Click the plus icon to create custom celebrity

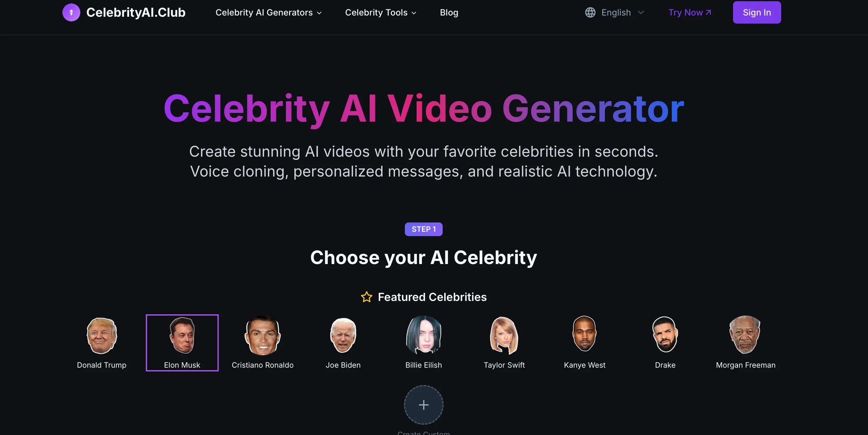pyautogui.click(x=423, y=405)
